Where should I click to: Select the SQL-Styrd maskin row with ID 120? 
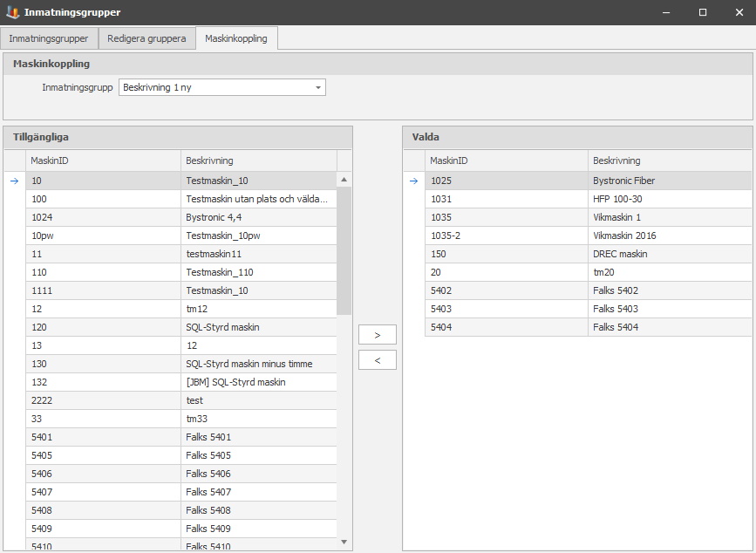181,327
